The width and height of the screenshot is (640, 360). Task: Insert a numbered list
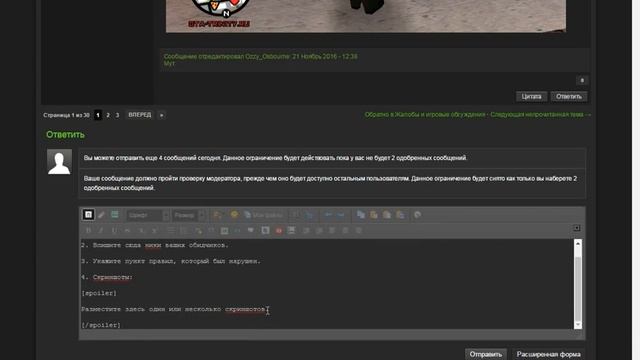click(184, 231)
